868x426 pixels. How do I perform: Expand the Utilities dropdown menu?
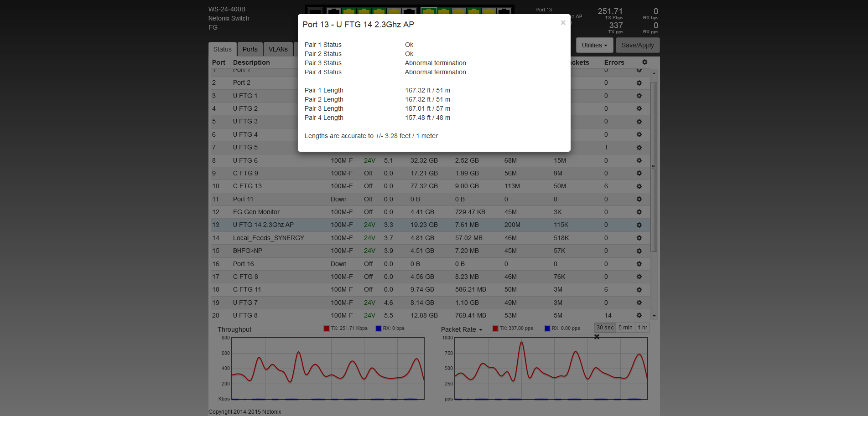pyautogui.click(x=594, y=45)
